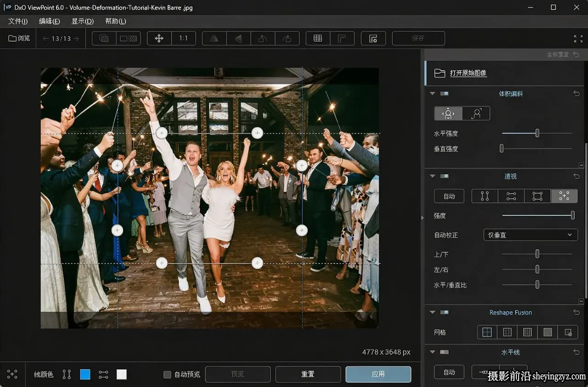Click the preset/export settings icon beside Save
Viewport: 588px width, 387px height.
point(373,39)
